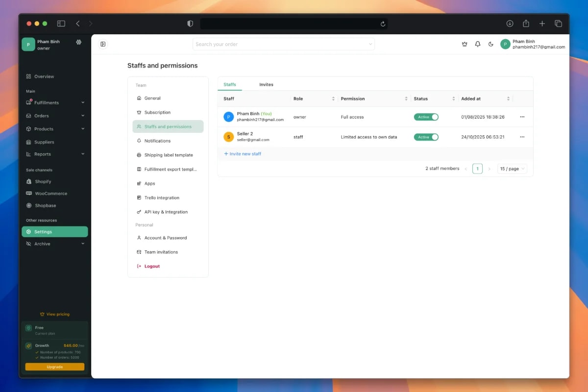
Task: Toggle dark mode with the moon icon
Action: click(491, 44)
